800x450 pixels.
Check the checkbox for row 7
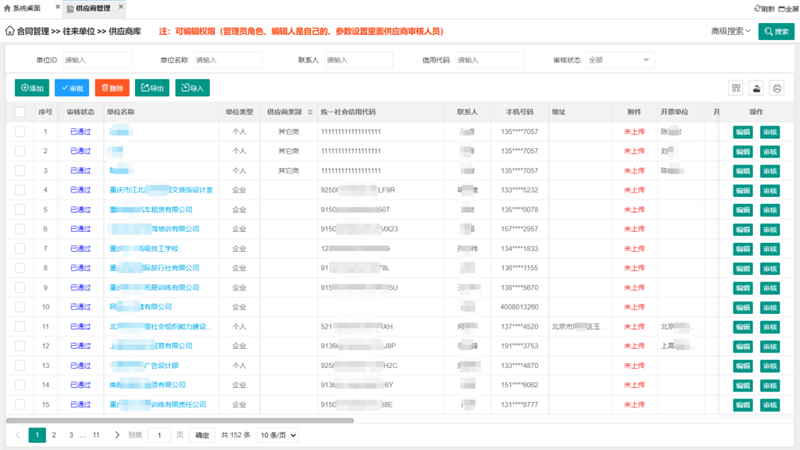pos(20,248)
